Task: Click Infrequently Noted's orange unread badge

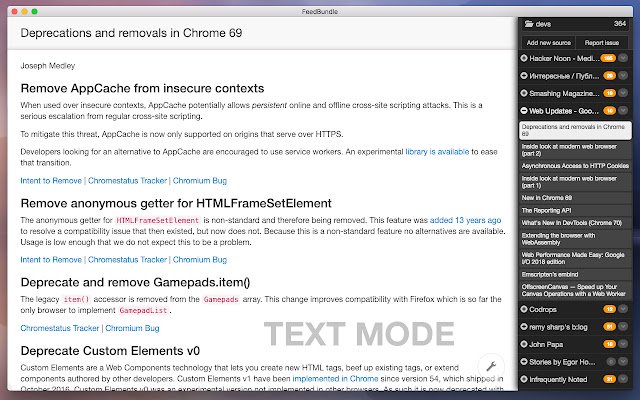Action: [x=609, y=379]
